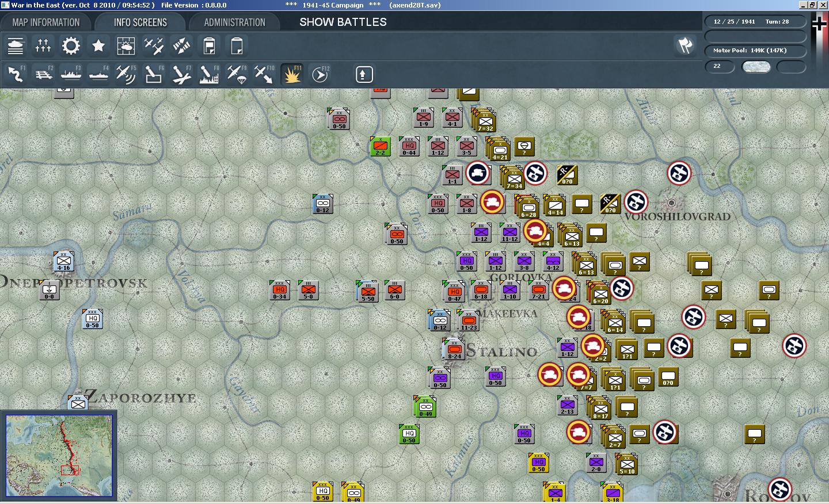Click the field showing 22

(x=720, y=66)
